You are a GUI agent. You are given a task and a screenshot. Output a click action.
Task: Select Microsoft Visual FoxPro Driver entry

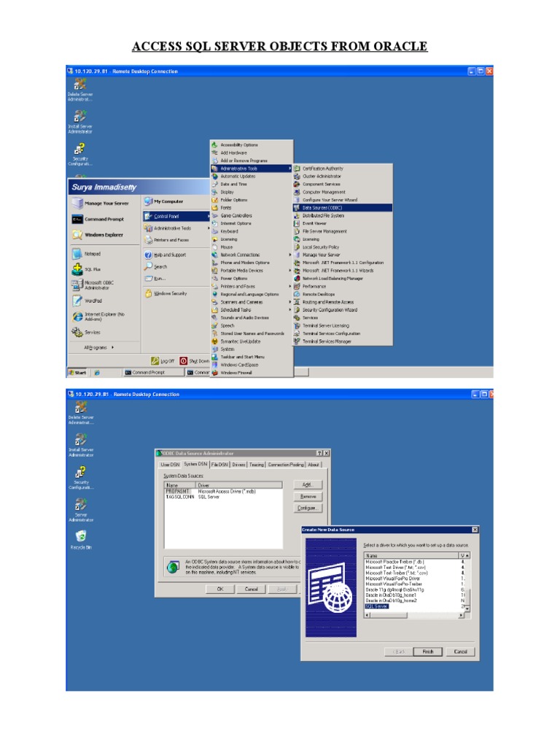pyautogui.click(x=392, y=578)
